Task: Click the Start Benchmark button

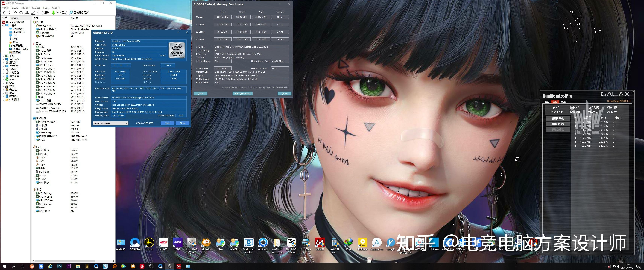Action: (242, 93)
